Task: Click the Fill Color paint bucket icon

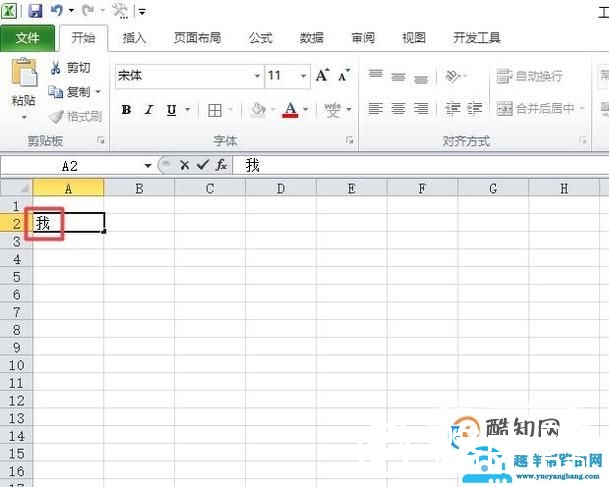Action: pyautogui.click(x=258, y=110)
